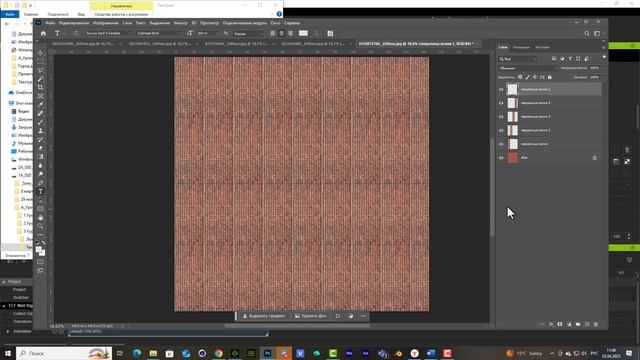
Task: Open more options in contextual task bar
Action: point(363,316)
